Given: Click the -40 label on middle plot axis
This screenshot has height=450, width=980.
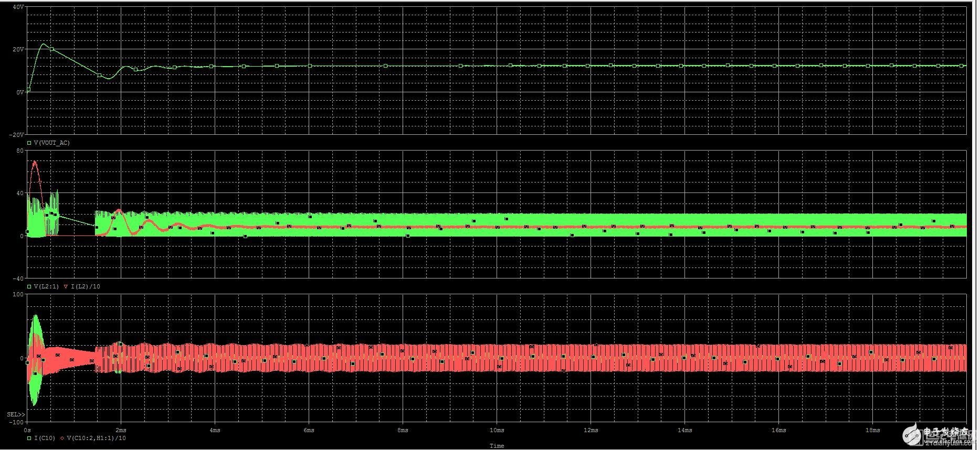Looking at the screenshot, I should (18, 278).
